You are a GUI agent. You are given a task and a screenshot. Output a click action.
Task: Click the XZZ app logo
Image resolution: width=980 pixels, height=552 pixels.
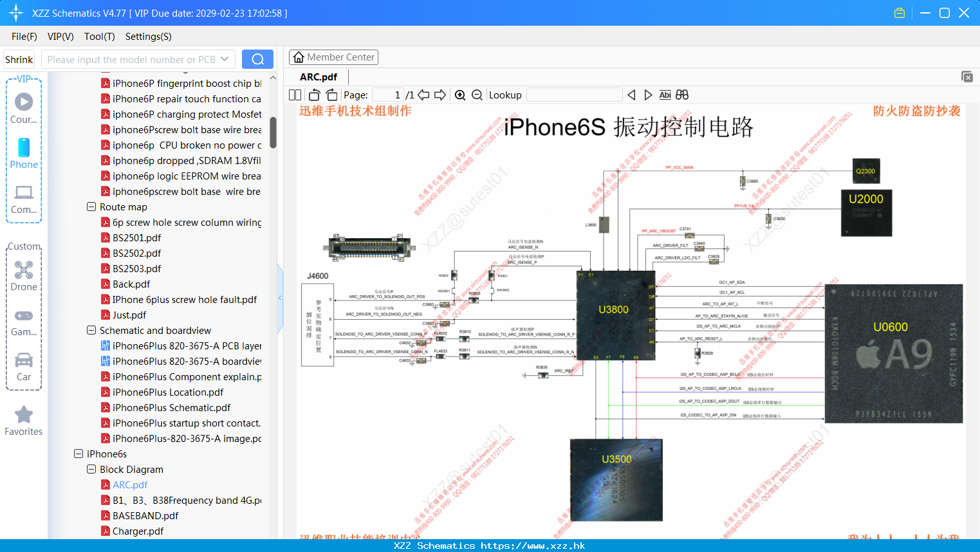click(16, 13)
